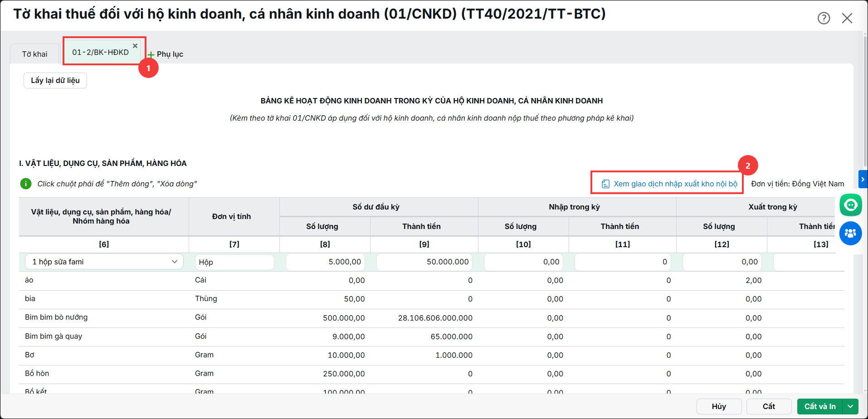
Task: Select the 'Bơ' row
Action: pos(431,355)
